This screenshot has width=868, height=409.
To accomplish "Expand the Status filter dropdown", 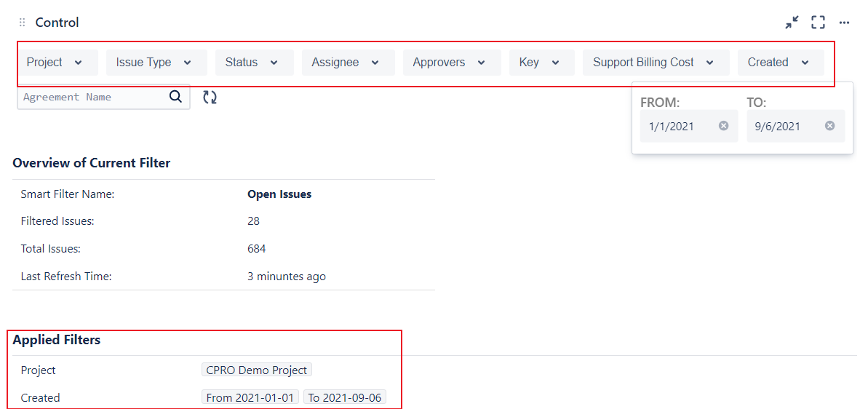I will (255, 63).
